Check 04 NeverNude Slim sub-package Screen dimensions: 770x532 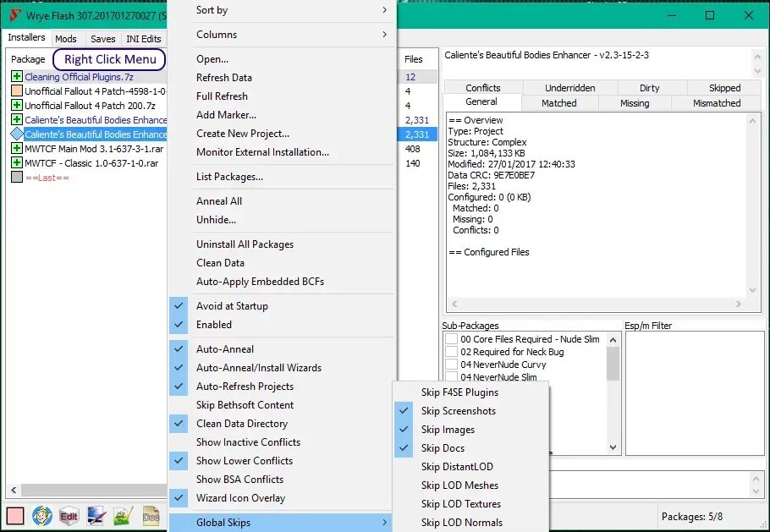451,376
